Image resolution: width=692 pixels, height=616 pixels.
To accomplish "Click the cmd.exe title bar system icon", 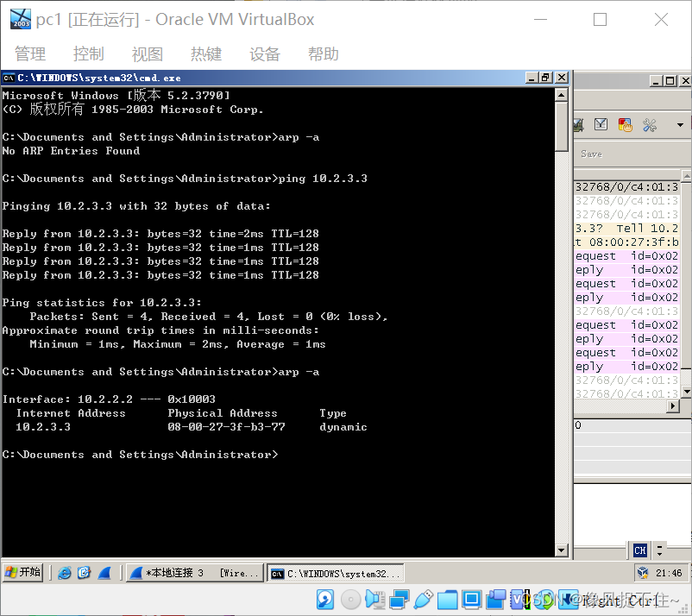I will point(9,79).
